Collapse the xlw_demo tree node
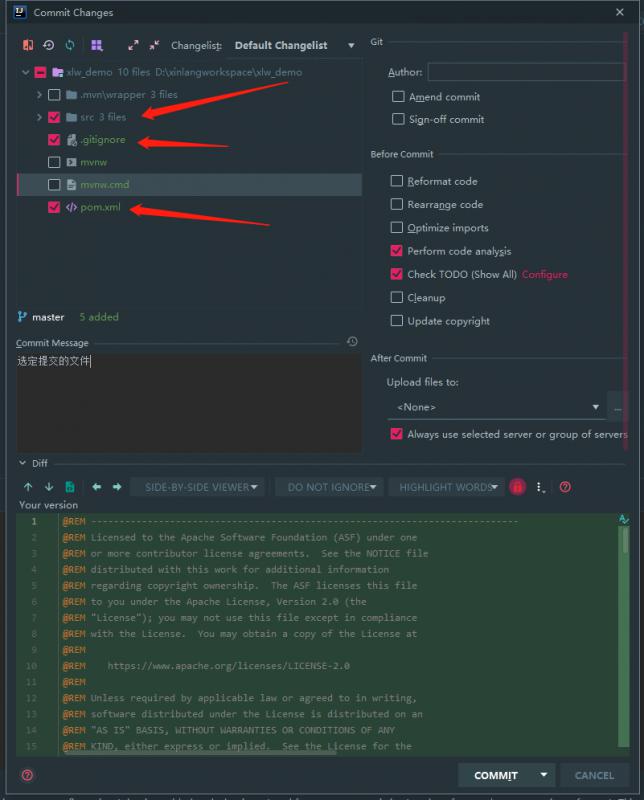 pyautogui.click(x=26, y=72)
